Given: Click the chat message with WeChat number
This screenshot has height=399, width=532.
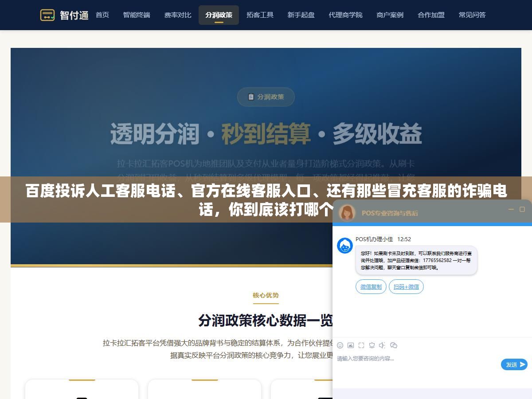Looking at the screenshot, I should coord(416,260).
